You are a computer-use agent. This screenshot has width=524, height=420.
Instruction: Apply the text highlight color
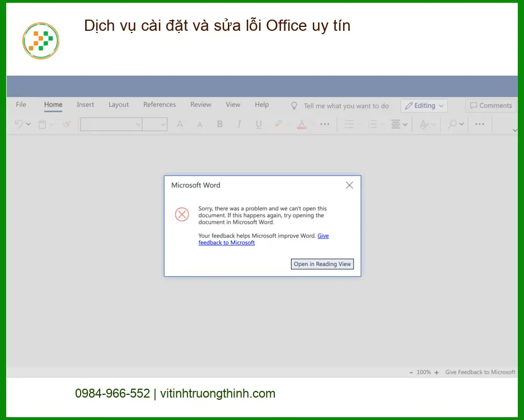pyautogui.click(x=278, y=124)
